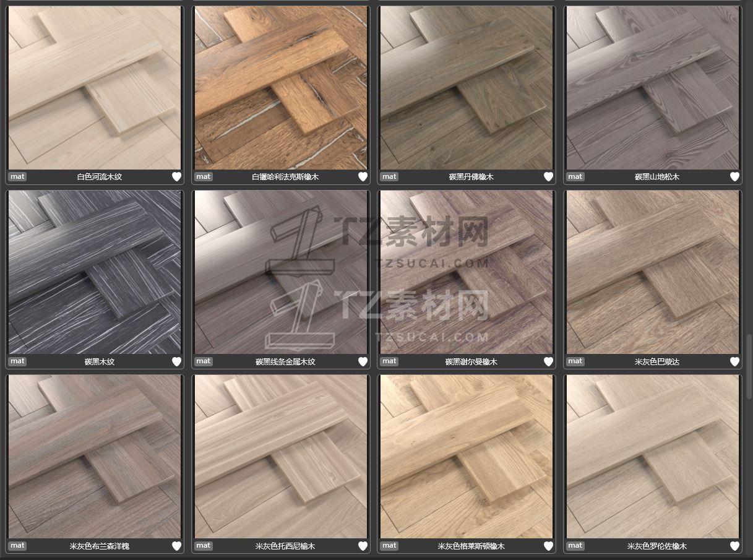Click the mat tag of 米灰色巴蒙达
The image size is (753, 560).
click(x=575, y=361)
